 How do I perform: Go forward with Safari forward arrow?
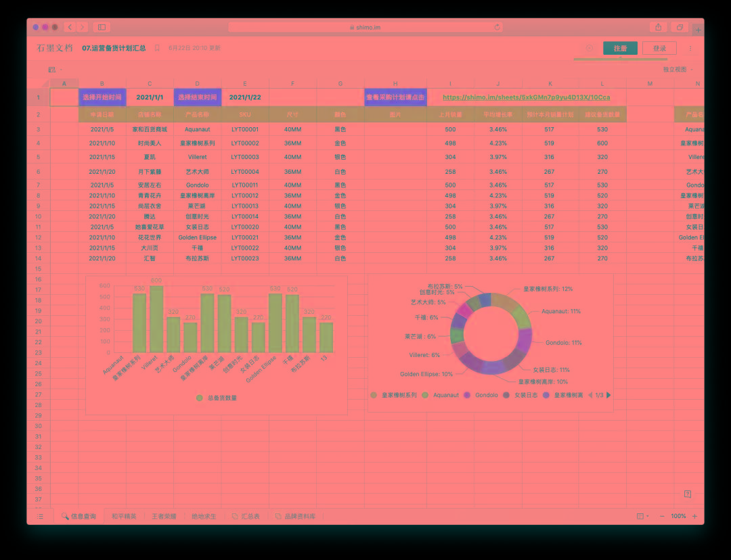[82, 27]
